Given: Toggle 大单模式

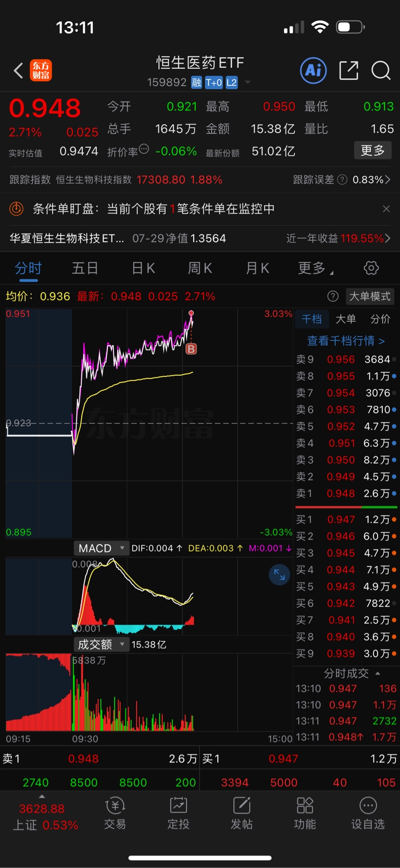Looking at the screenshot, I should coord(370,297).
